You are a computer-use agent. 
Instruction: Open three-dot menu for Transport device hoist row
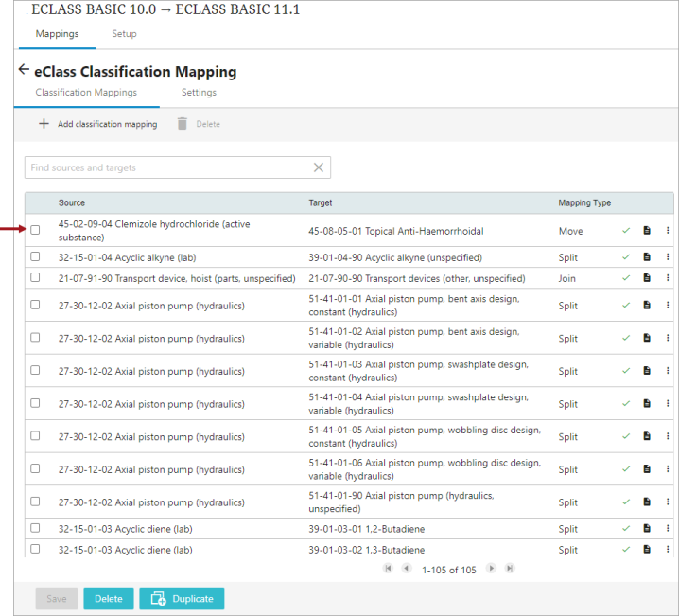[x=668, y=277]
